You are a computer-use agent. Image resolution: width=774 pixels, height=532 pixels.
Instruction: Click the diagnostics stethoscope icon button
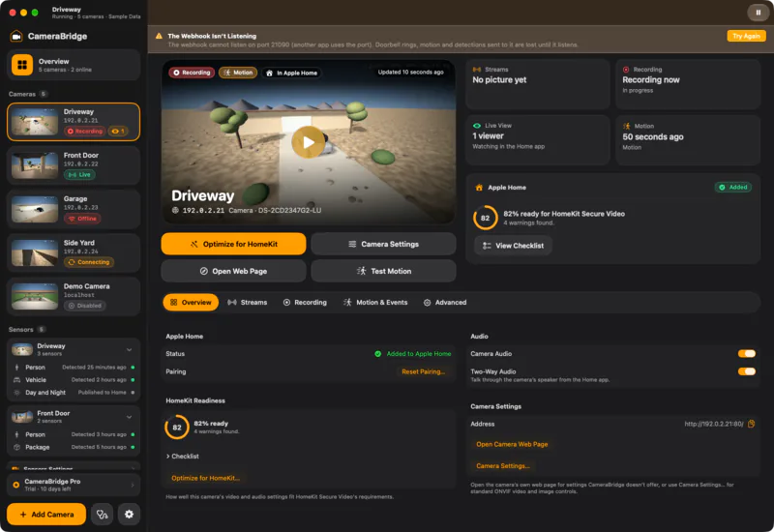coord(103,515)
